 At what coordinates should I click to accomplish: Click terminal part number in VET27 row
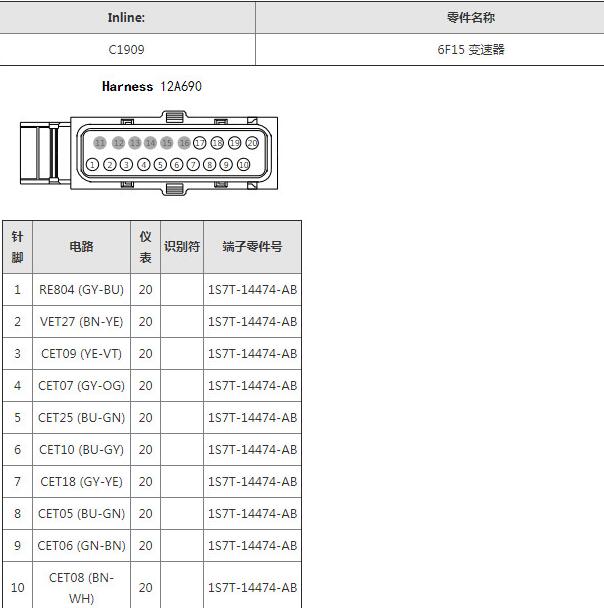tap(252, 321)
